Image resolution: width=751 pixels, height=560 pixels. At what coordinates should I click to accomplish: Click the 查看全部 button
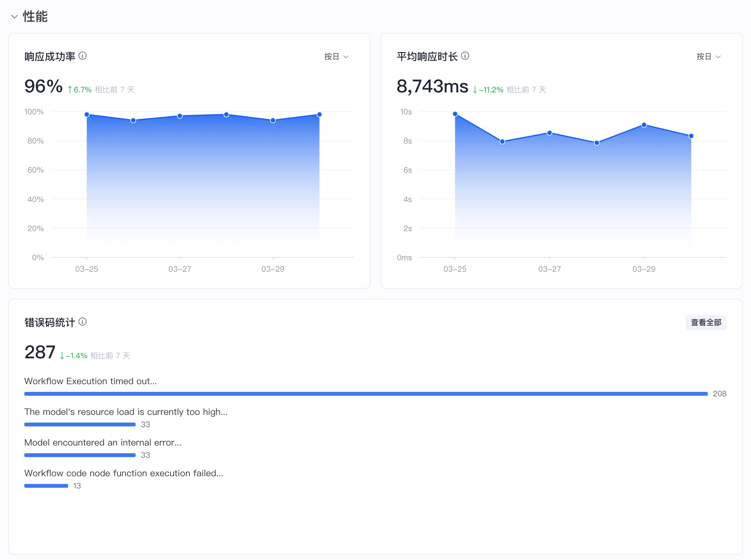pos(706,323)
